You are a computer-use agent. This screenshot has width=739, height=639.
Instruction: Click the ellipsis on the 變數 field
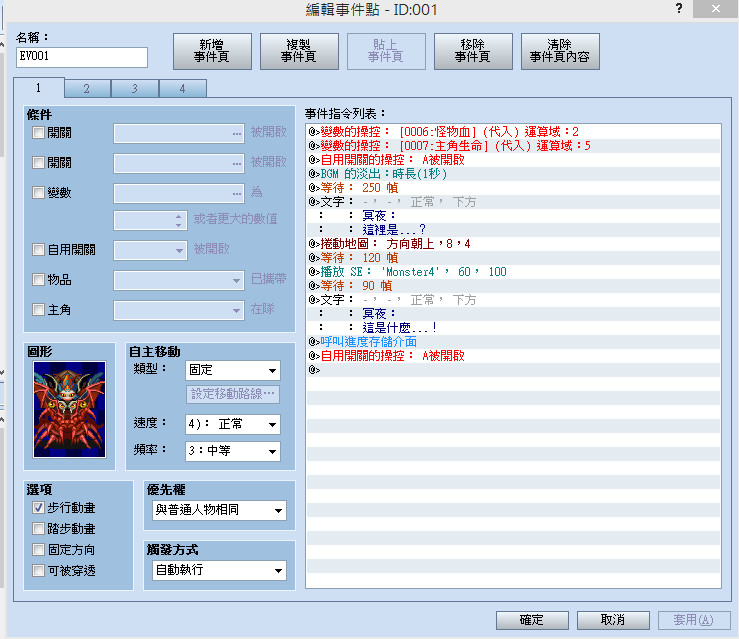pyautogui.click(x=237, y=193)
